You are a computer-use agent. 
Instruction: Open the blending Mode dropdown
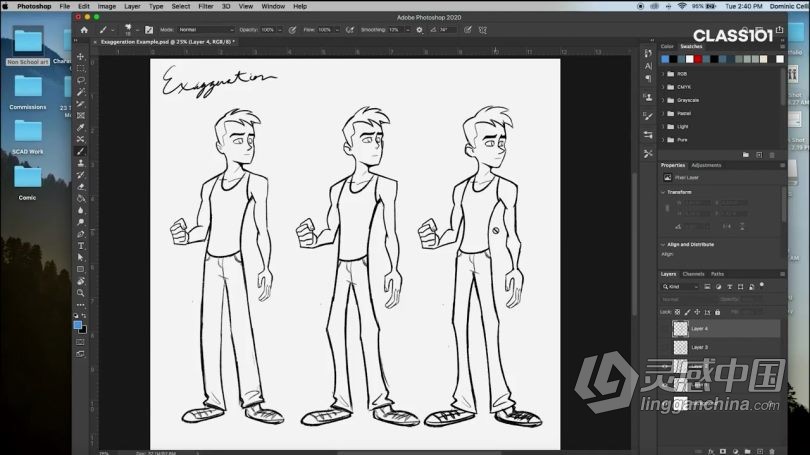(206, 30)
